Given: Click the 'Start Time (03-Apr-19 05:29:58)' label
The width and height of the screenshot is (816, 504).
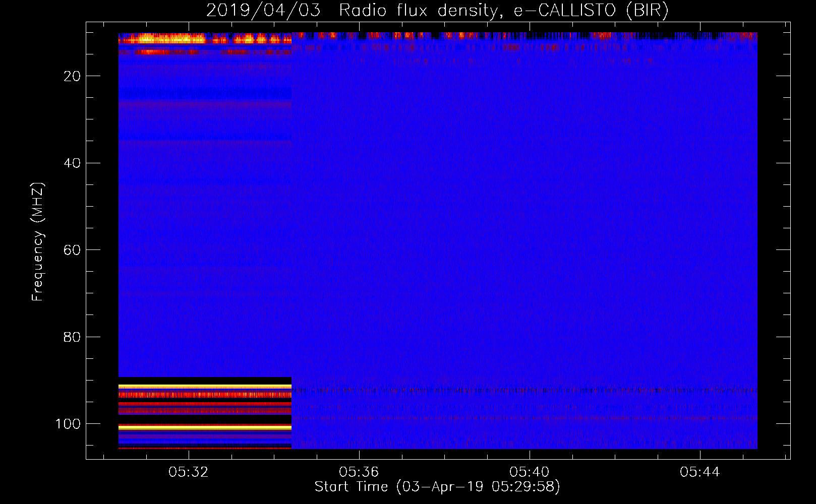Looking at the screenshot, I should [x=437, y=487].
